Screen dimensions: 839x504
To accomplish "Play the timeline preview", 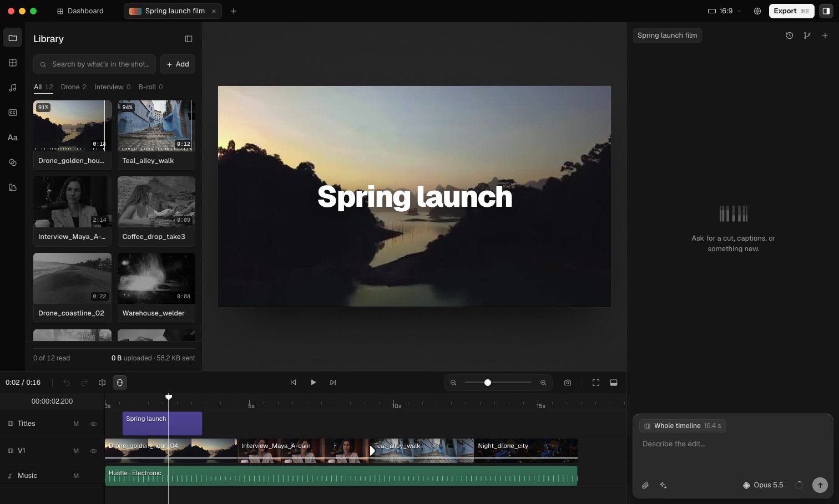I will tap(314, 383).
